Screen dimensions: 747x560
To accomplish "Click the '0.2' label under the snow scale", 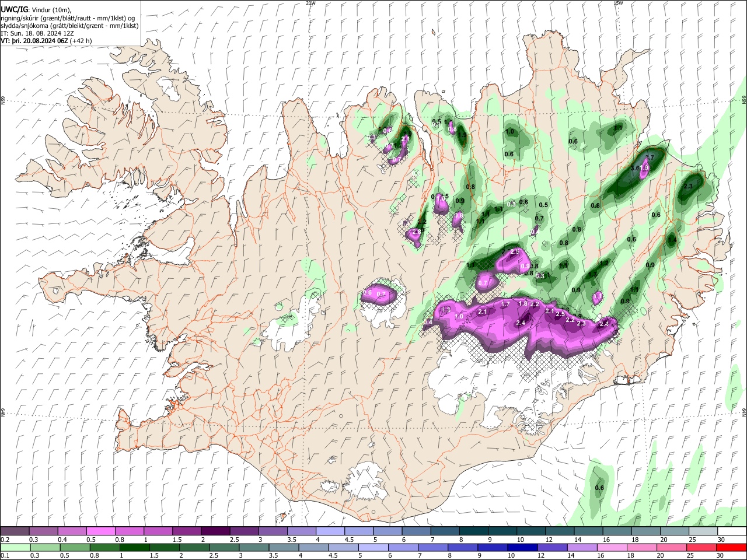I will pyautogui.click(x=5, y=540).
